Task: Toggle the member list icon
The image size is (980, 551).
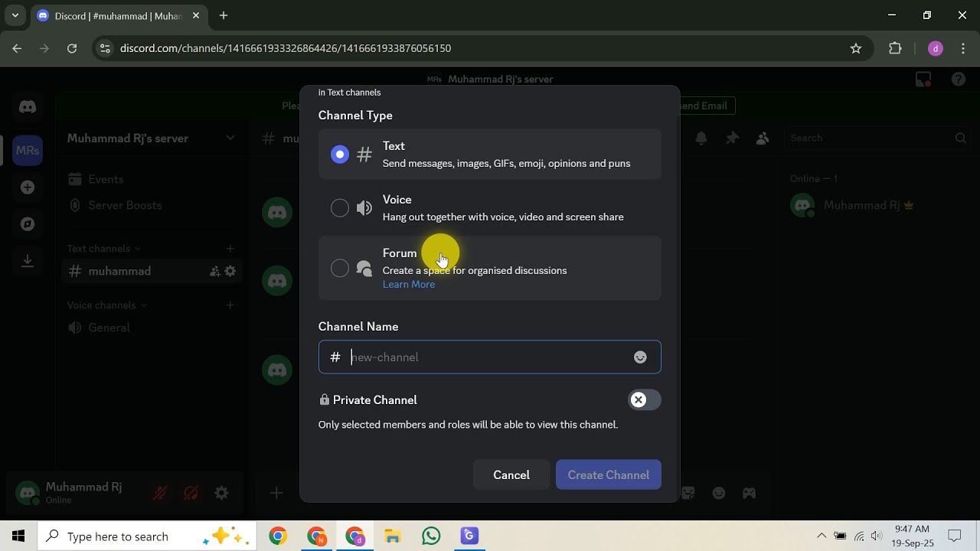Action: 763,139
